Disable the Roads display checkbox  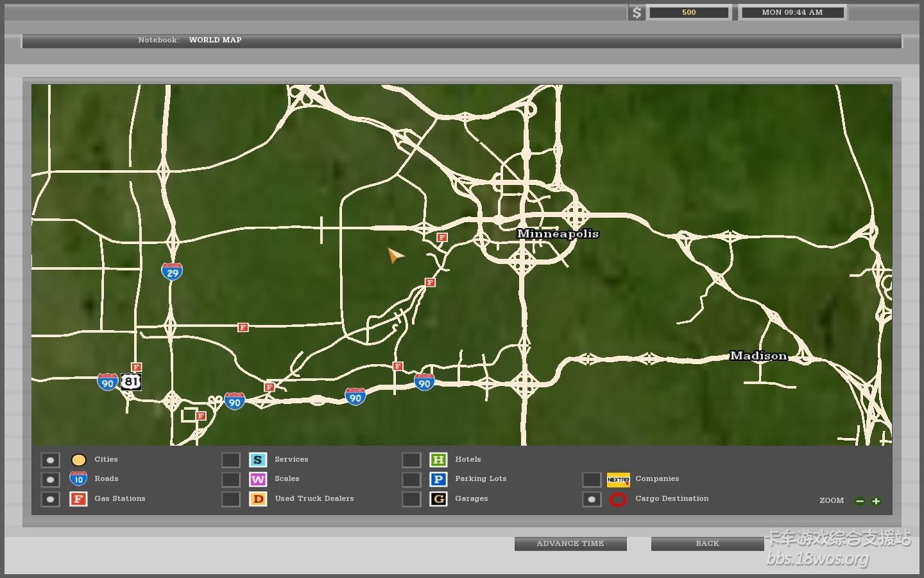coord(50,480)
